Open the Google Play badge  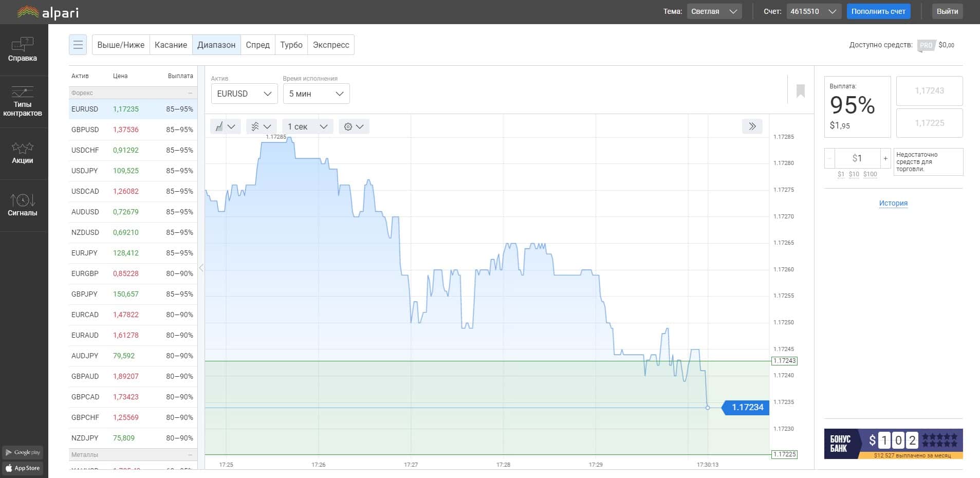coord(23,452)
